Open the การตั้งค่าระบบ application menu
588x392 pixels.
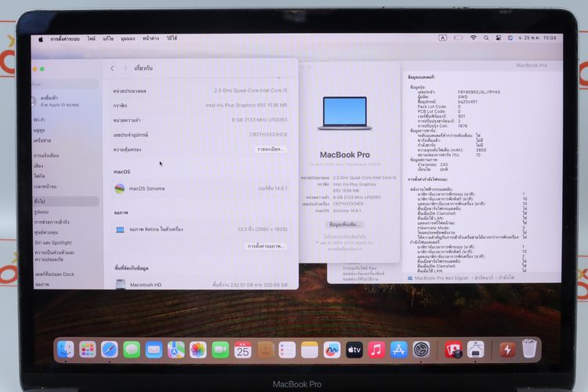coord(65,38)
